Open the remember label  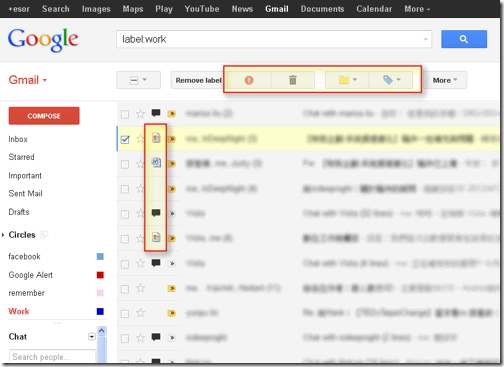click(x=26, y=293)
